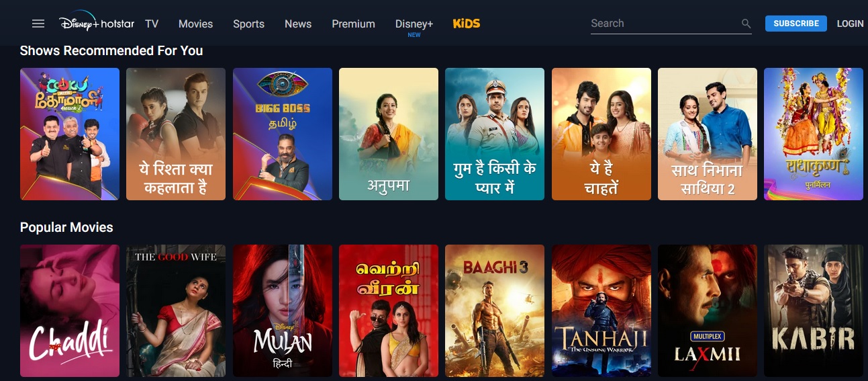Open the Bigg Boss Tamil show thumbnail
This screenshot has height=381, width=868.
click(x=283, y=134)
